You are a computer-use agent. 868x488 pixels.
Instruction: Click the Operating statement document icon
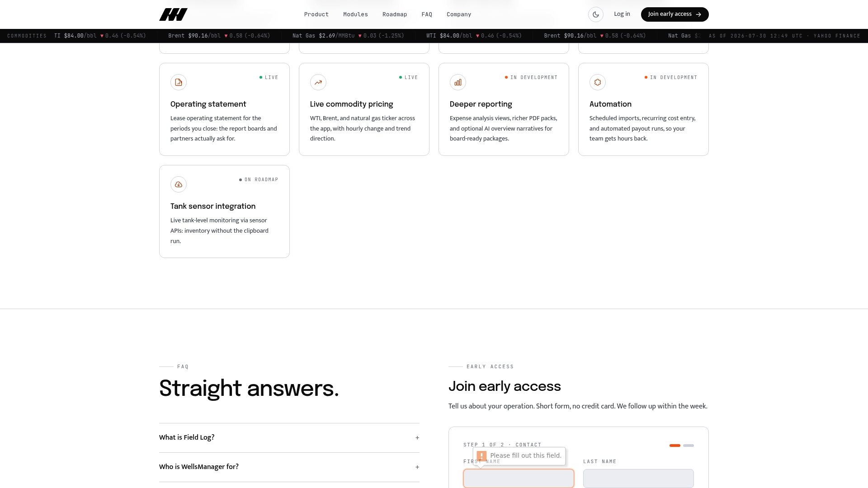click(x=179, y=82)
